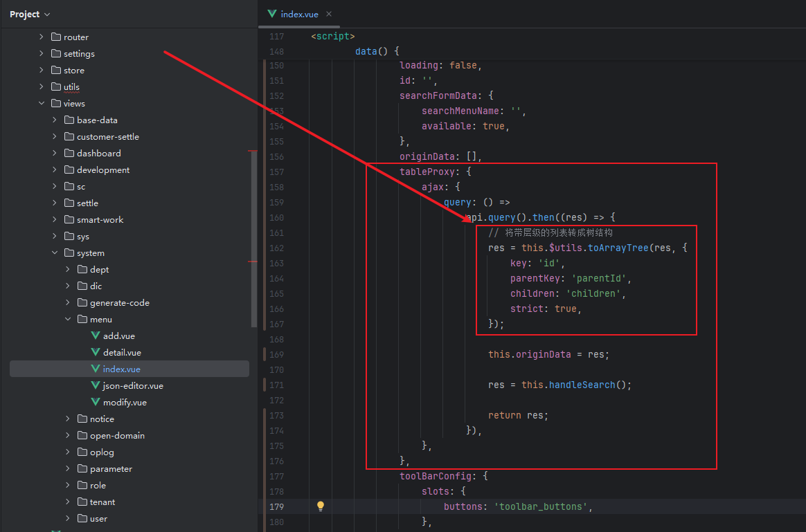Click the Vue icon beside detail.vue

(95, 352)
